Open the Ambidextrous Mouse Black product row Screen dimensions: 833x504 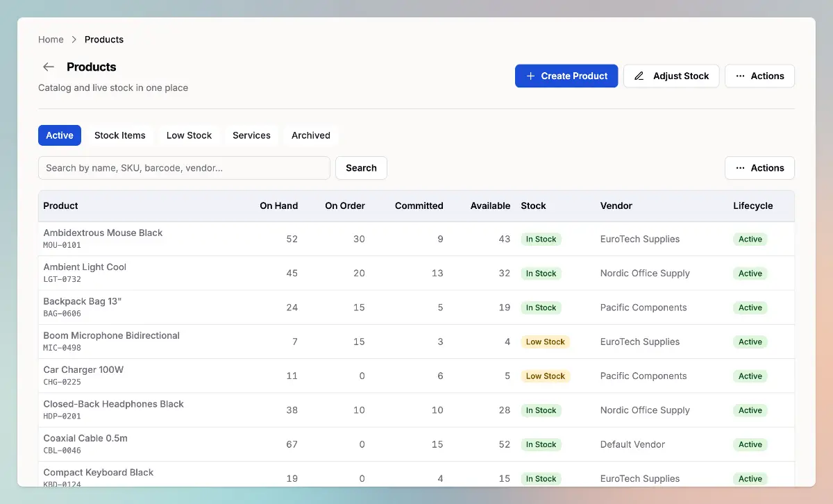103,233
